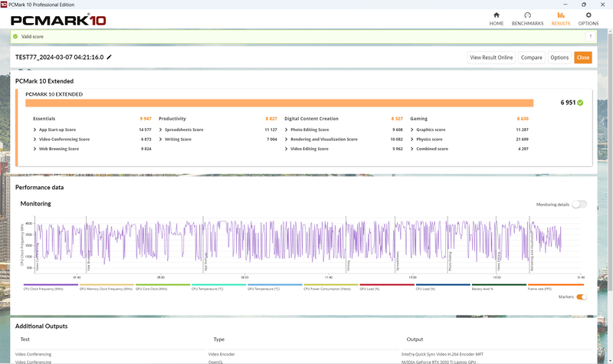The height and width of the screenshot is (364, 613).
Task: Open the result Options button
Action: click(559, 57)
